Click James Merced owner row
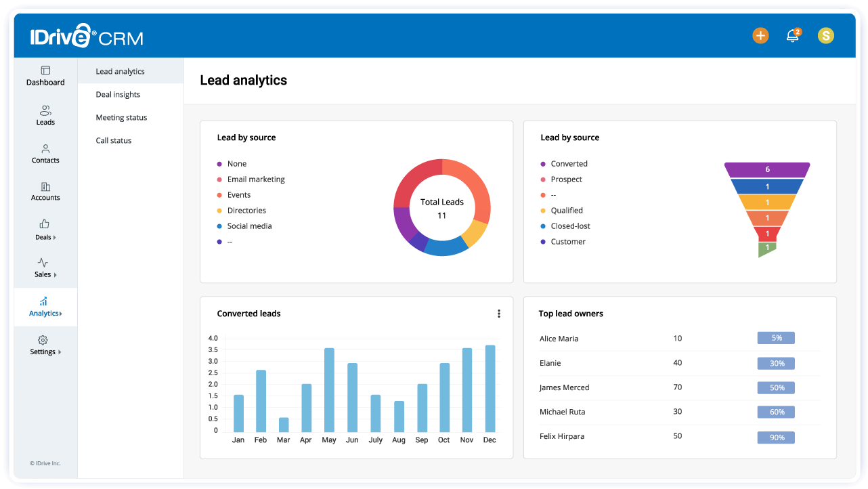The image size is (868, 489). click(x=680, y=387)
